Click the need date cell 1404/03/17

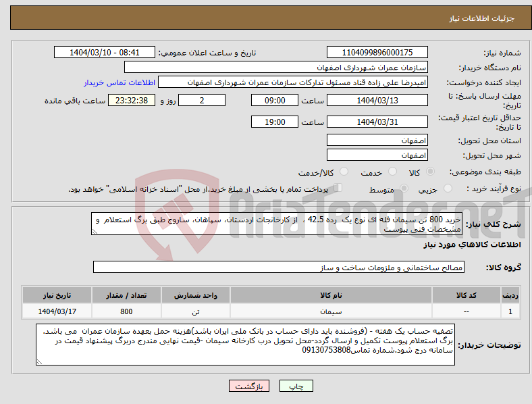(x=57, y=311)
